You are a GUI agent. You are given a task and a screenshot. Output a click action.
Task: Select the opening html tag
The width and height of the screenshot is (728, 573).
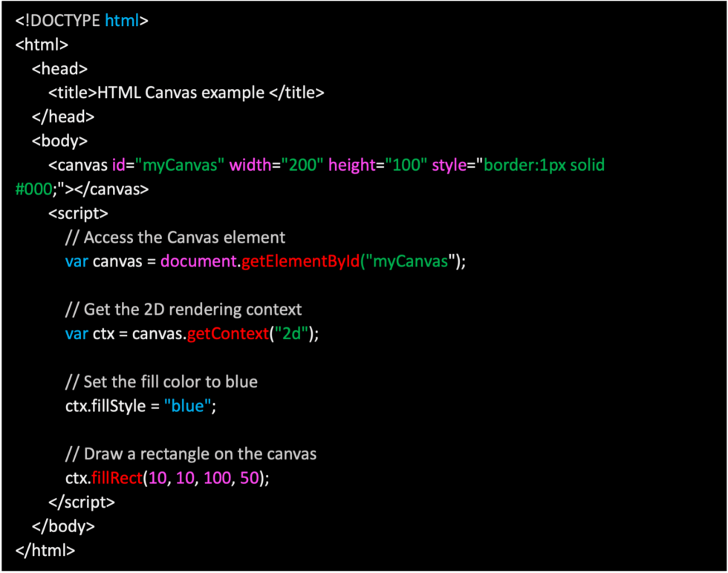42,45
